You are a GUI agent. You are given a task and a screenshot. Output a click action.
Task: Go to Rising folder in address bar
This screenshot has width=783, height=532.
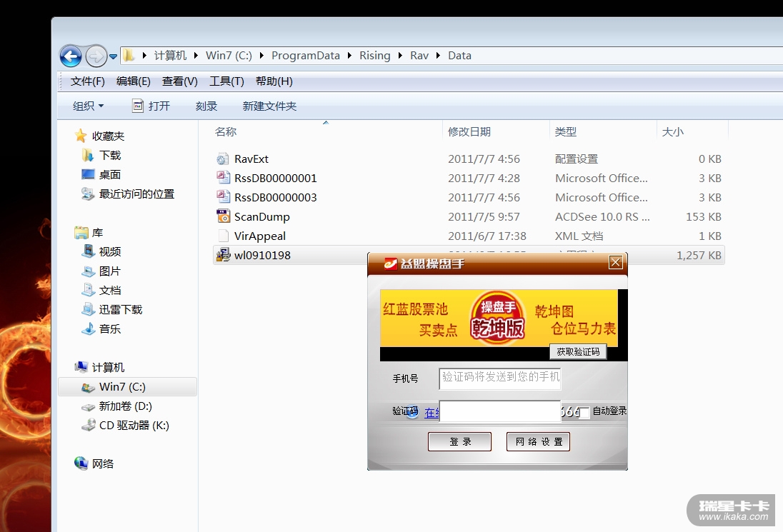click(x=374, y=56)
